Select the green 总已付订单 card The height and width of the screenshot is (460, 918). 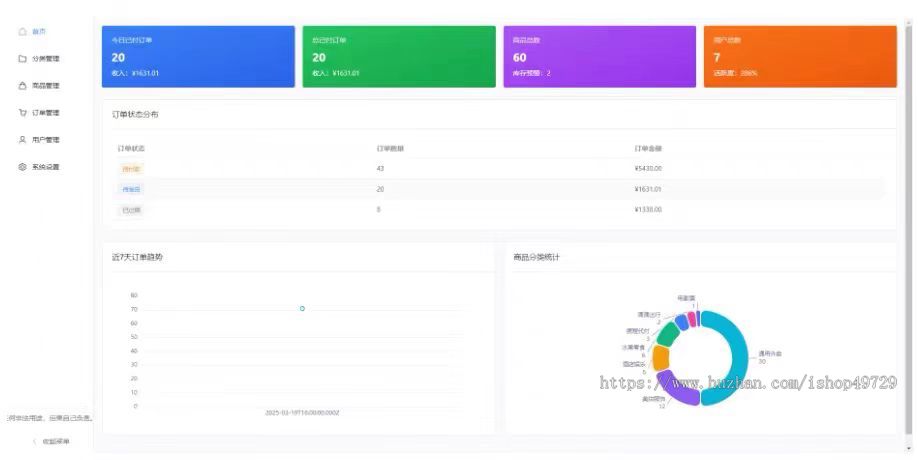(x=399, y=57)
